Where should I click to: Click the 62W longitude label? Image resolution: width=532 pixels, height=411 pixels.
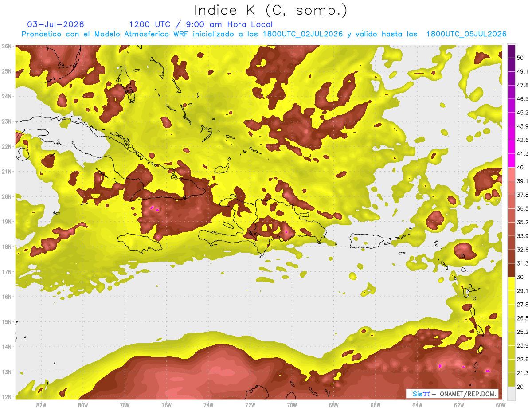(459, 405)
